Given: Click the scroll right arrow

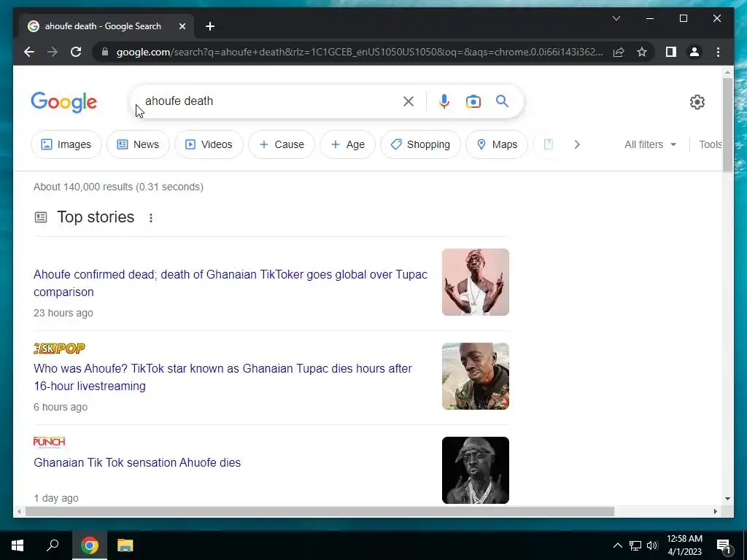Looking at the screenshot, I should click(x=716, y=511).
